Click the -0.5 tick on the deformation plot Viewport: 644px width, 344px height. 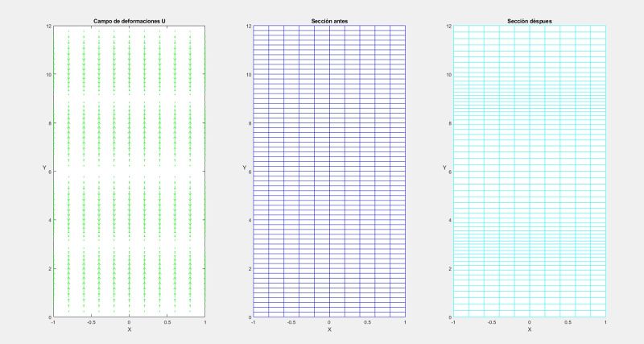[91, 322]
